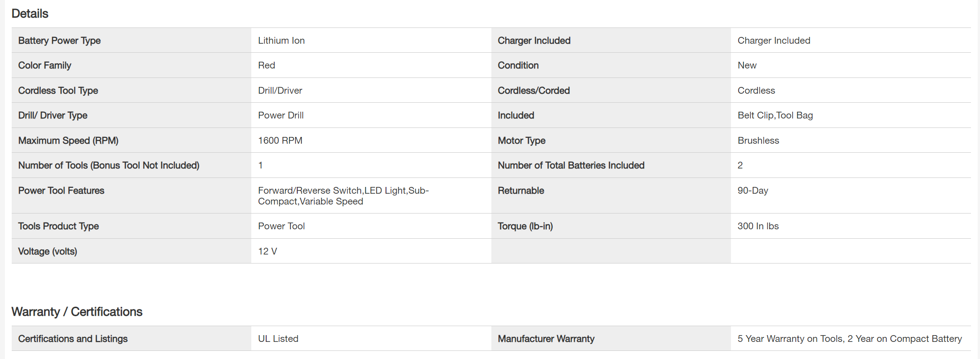This screenshot has height=359, width=980.
Task: Select the Brushless motor type value
Action: point(758,141)
